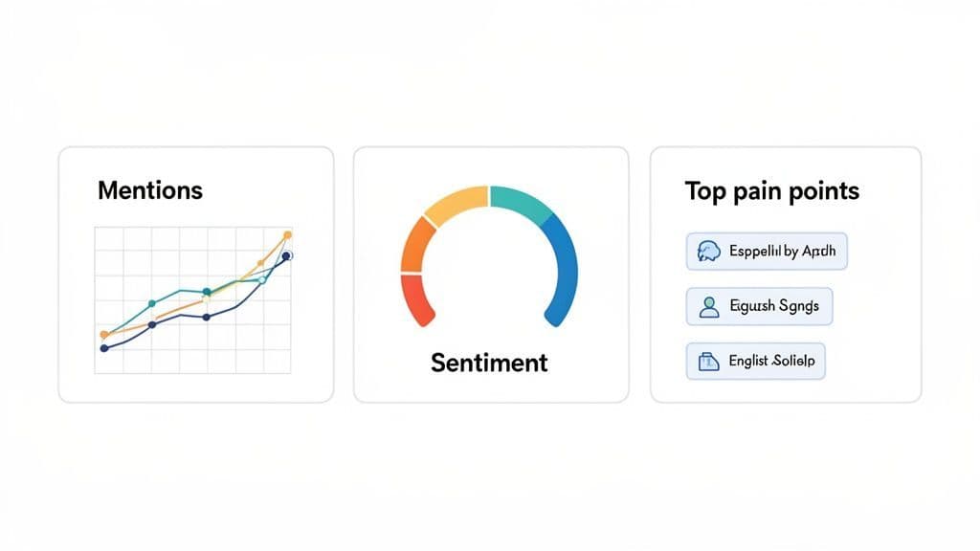This screenshot has width=980, height=551.
Task: Click the Sentiment label under the gauge
Action: [x=489, y=363]
